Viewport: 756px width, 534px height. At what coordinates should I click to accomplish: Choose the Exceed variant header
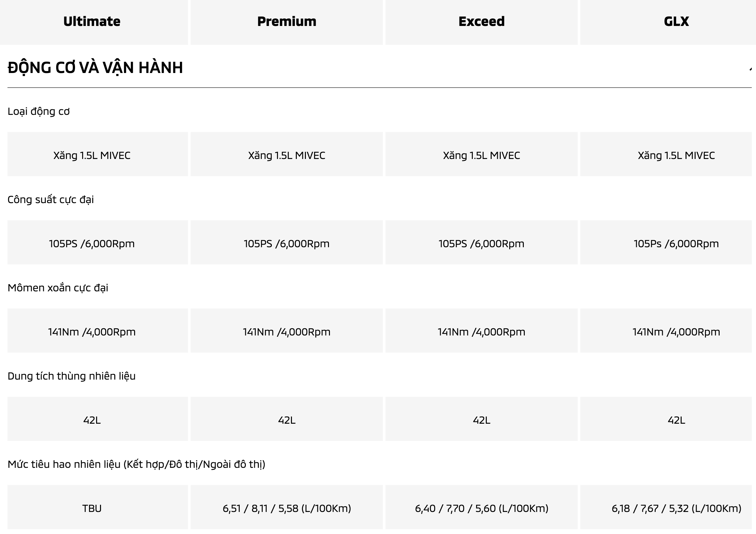pyautogui.click(x=481, y=22)
